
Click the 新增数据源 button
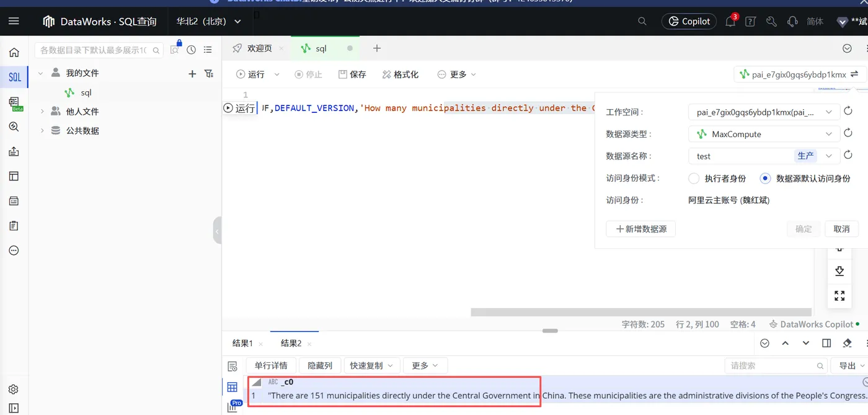(x=640, y=229)
